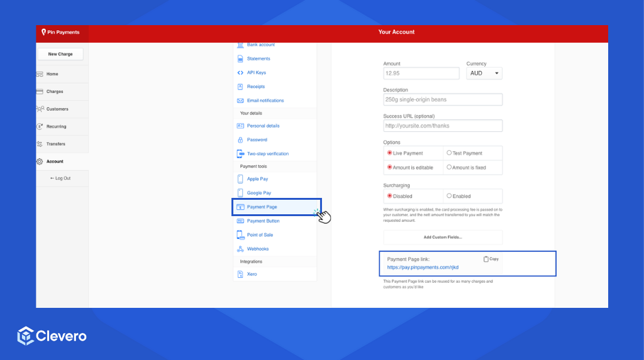The width and height of the screenshot is (644, 360).
Task: Click the Point of Sale icon
Action: (x=240, y=235)
